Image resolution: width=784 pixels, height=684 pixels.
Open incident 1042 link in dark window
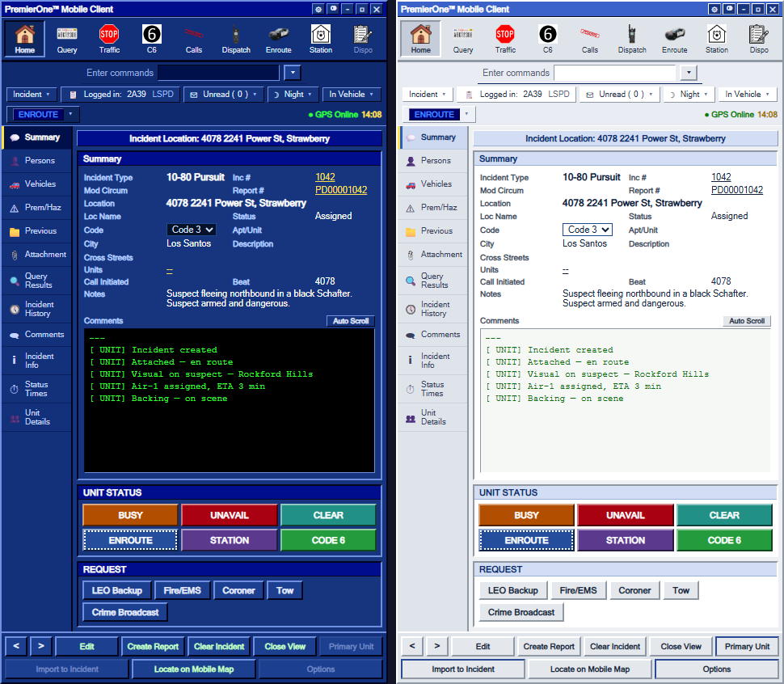(325, 177)
